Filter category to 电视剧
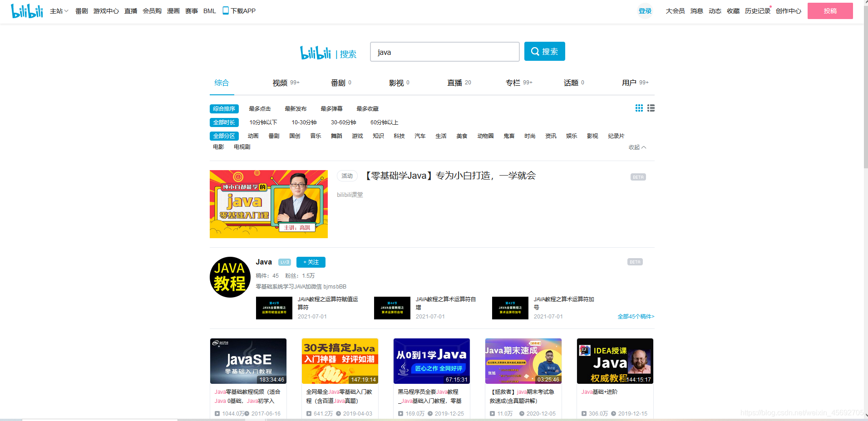The image size is (868, 421). click(242, 147)
